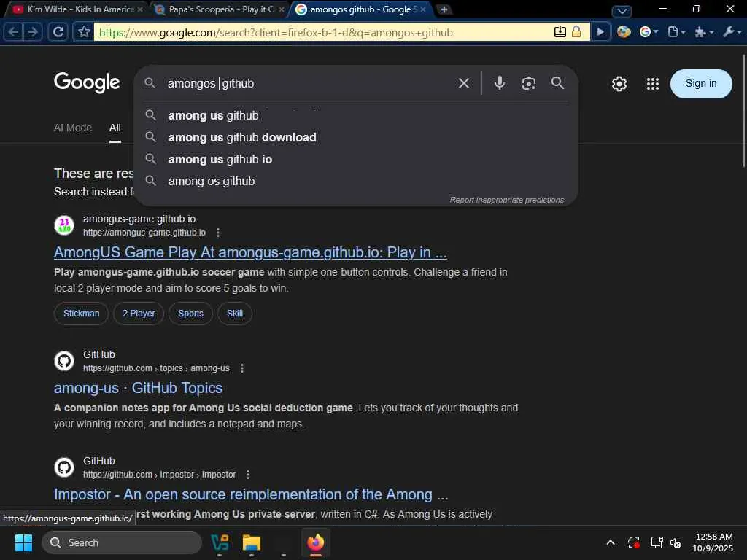The height and width of the screenshot is (560, 747).
Task: Click inside the 'amongos github' search field
Action: tap(305, 83)
